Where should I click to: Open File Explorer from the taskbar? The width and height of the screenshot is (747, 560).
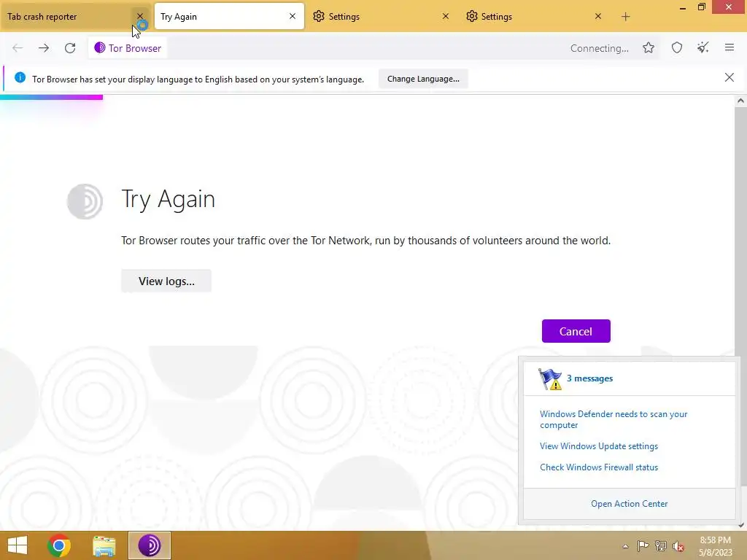104,545
